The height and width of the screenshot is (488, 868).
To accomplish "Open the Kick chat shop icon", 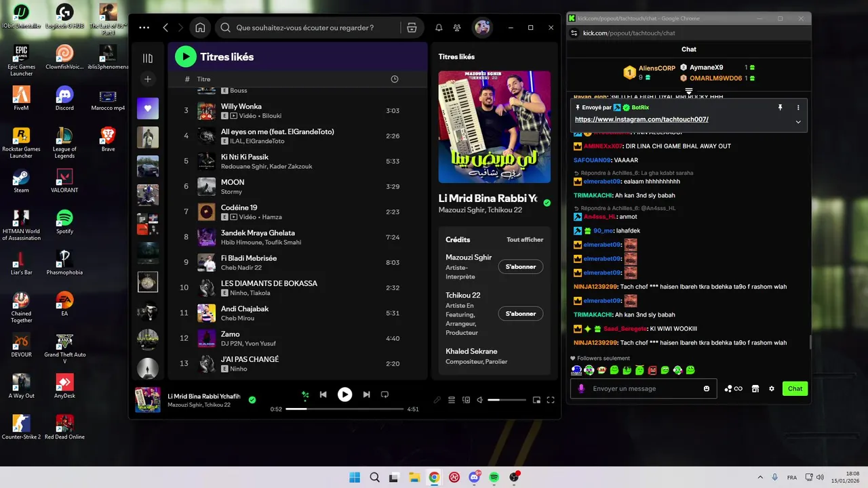I will pos(755,388).
